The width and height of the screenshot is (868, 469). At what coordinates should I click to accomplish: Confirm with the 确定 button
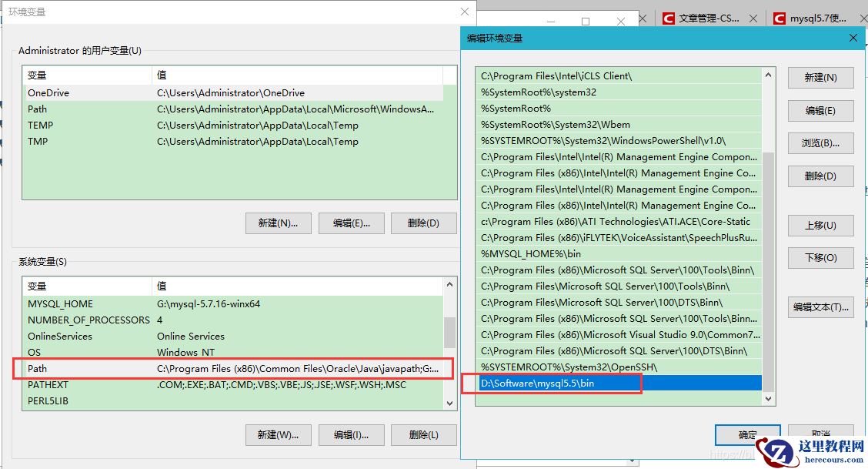coord(747,434)
